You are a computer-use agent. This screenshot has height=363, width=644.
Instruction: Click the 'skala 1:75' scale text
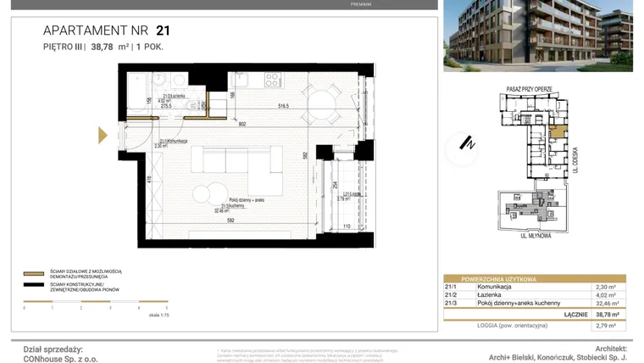[159, 316]
